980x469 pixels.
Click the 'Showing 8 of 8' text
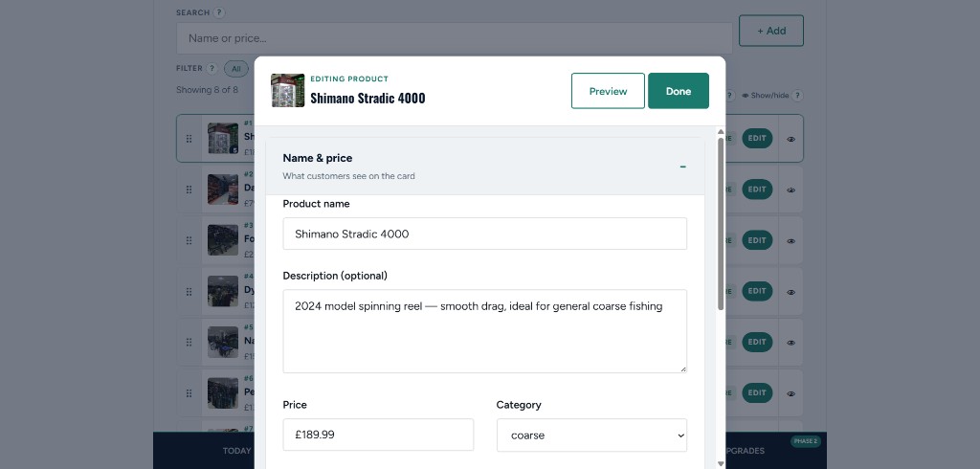click(x=207, y=89)
